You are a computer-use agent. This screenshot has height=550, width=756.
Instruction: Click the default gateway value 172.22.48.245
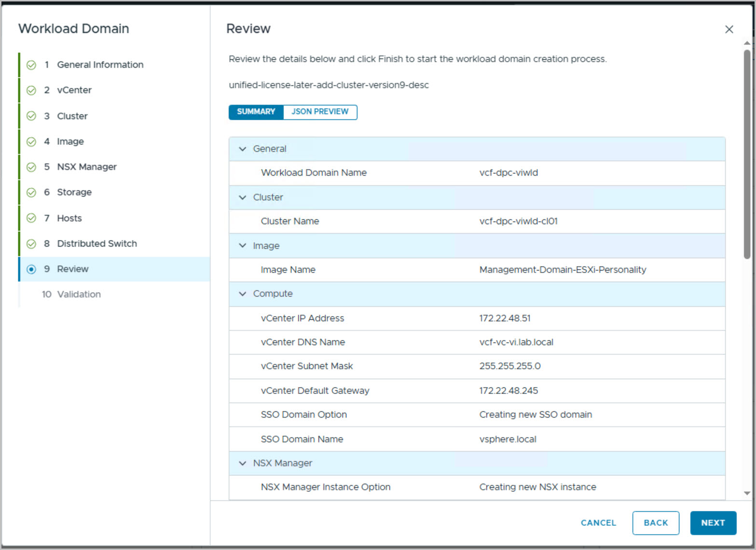coord(509,391)
